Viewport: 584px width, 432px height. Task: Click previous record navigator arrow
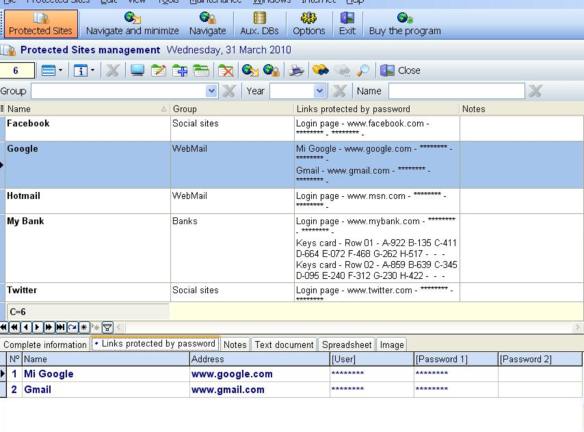click(x=26, y=327)
